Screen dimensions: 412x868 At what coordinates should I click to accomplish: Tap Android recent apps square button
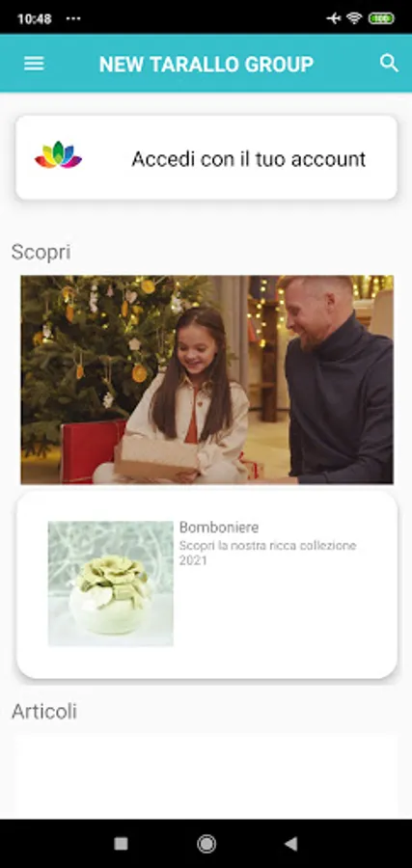click(121, 844)
